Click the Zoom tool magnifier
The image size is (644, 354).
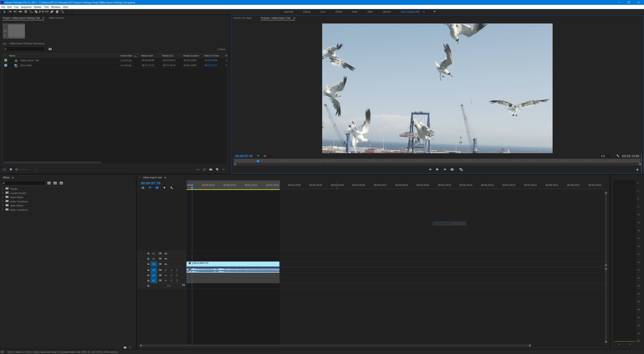62,12
